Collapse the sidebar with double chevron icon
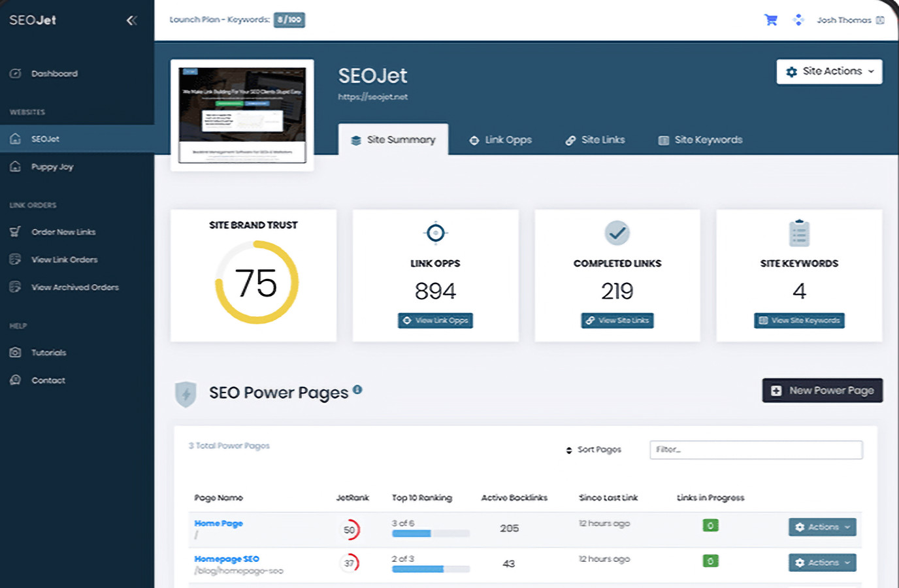 [131, 20]
